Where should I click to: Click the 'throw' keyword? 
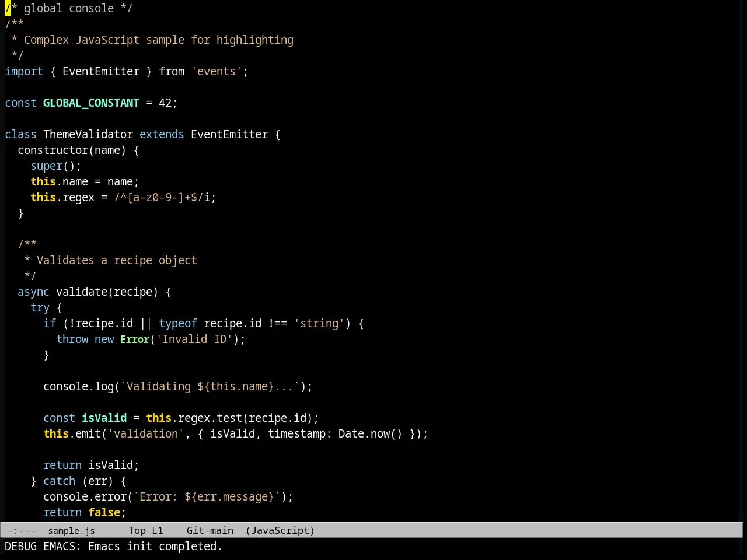72,339
